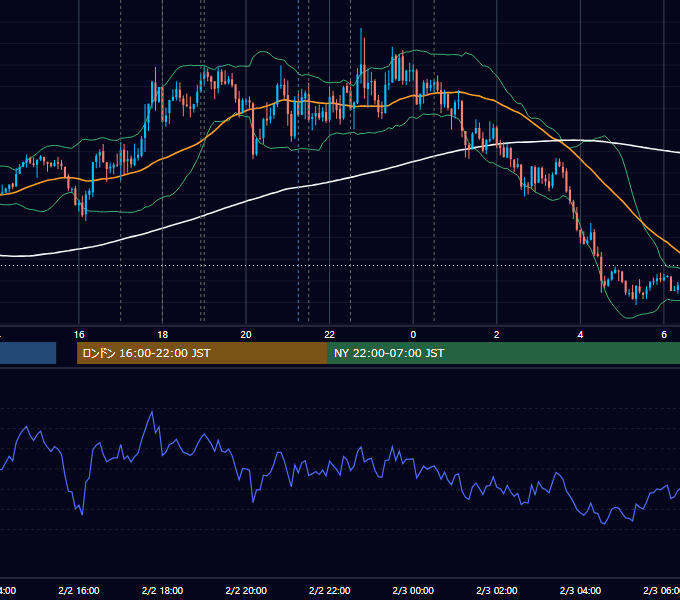Click the 2/2 20:00 time label
This screenshot has height=600, width=680.
coord(246,590)
